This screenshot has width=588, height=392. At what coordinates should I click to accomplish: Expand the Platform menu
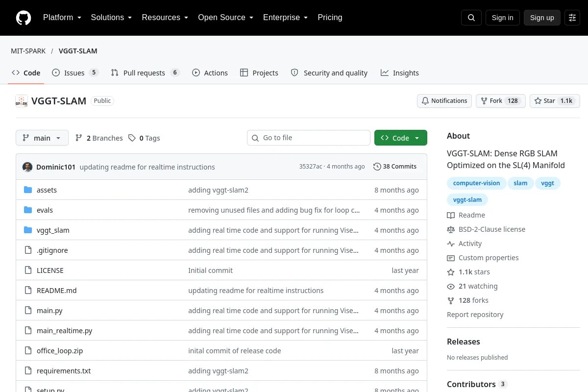pos(62,18)
